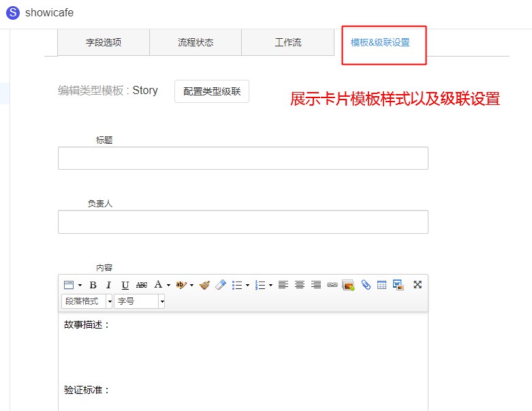Click the 编辑类型模板 : Story heading
This screenshot has width=532, height=411.
coord(108,91)
